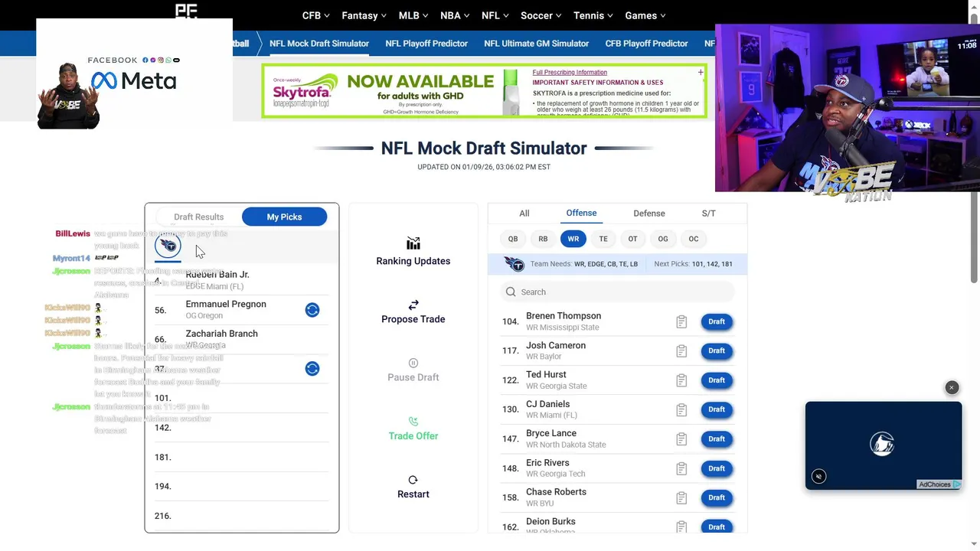This screenshot has width=980, height=551.
Task: Open NFL Playoff Predictor link
Action: (426, 44)
